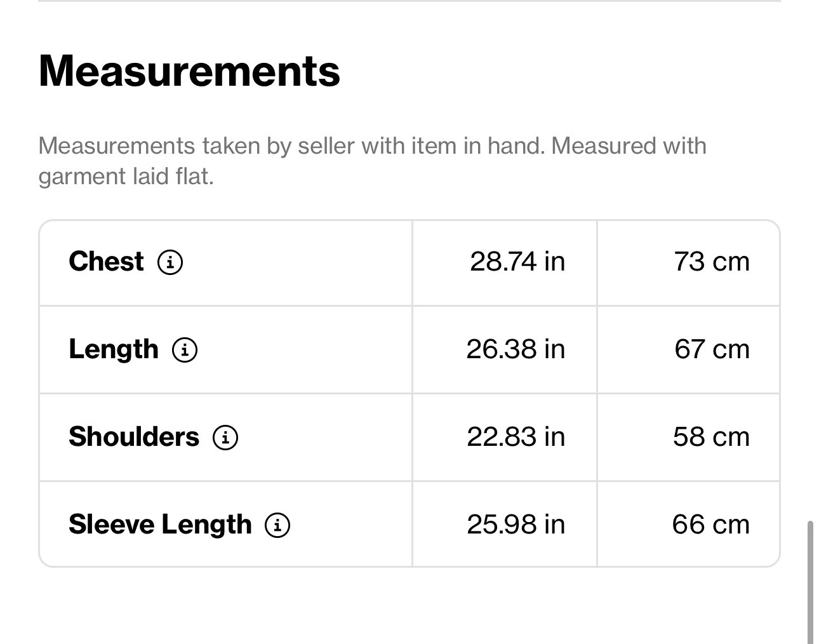819x644 pixels.
Task: Click the 58 cm shoulders value
Action: (x=711, y=437)
